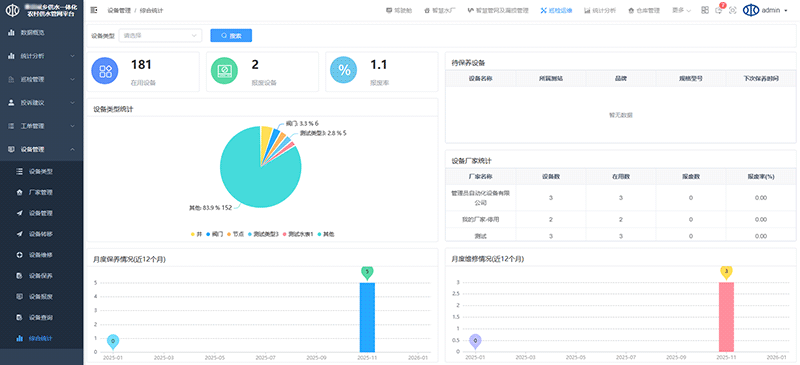The image size is (800, 365).
Task: Click the 综合统计 chart icon in sidebar
Action: pos(19,338)
